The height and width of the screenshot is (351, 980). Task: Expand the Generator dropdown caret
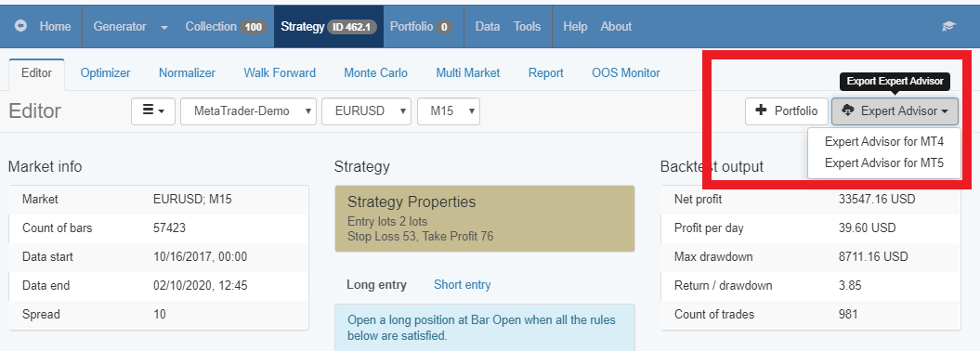[x=164, y=28]
